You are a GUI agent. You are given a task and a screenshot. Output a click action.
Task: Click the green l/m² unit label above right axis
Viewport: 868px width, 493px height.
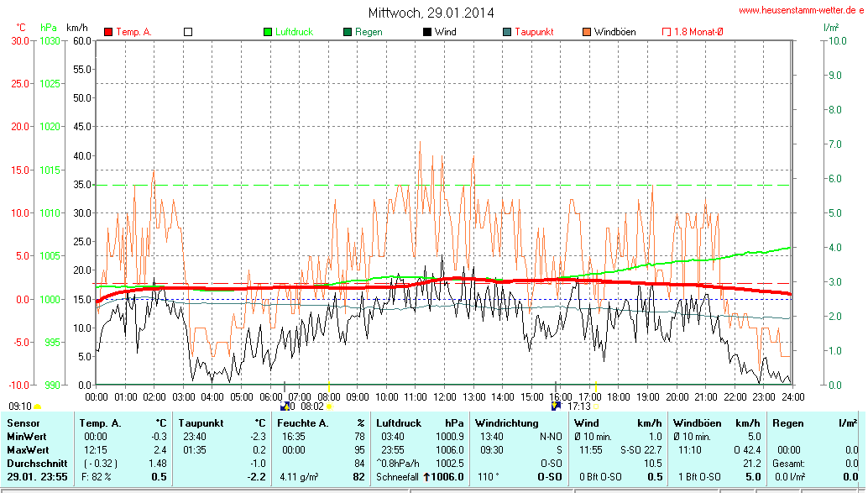pos(831,27)
